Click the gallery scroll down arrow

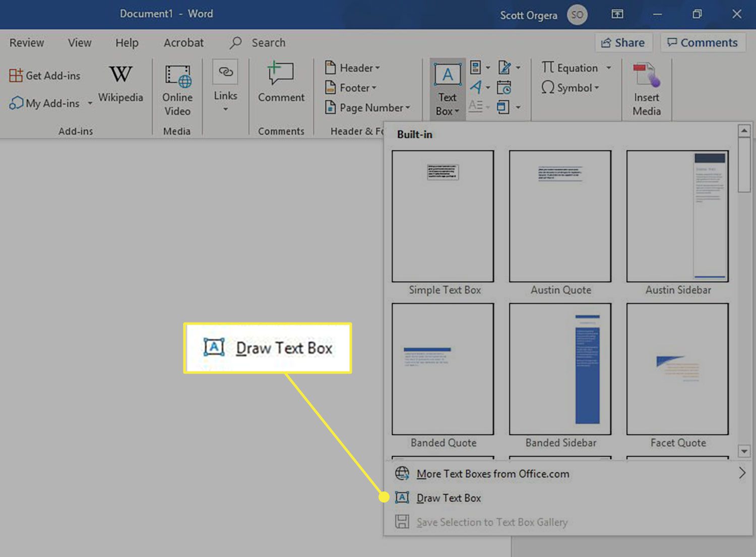744,451
